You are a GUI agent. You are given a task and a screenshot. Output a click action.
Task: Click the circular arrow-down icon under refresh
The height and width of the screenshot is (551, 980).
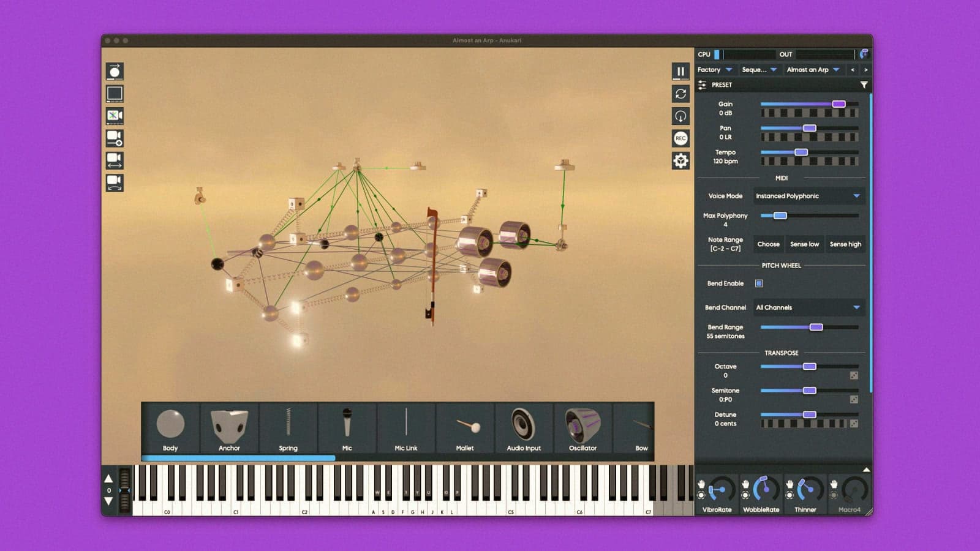(x=680, y=116)
